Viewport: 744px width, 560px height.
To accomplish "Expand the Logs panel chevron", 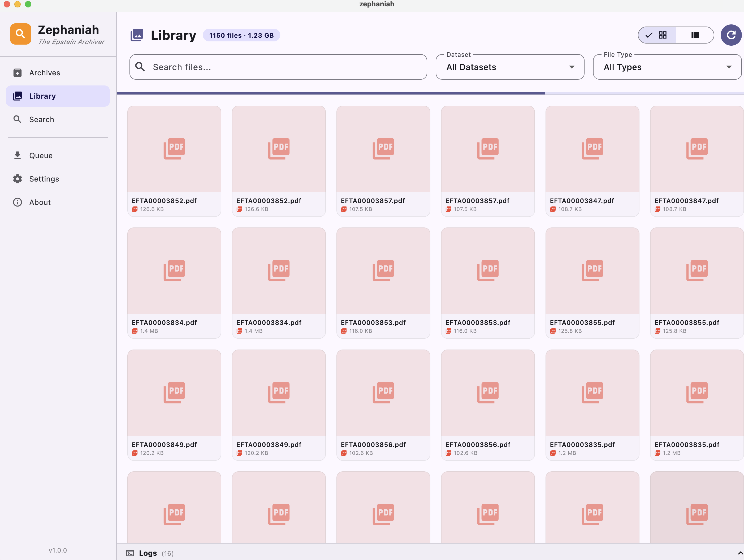I will coord(740,553).
